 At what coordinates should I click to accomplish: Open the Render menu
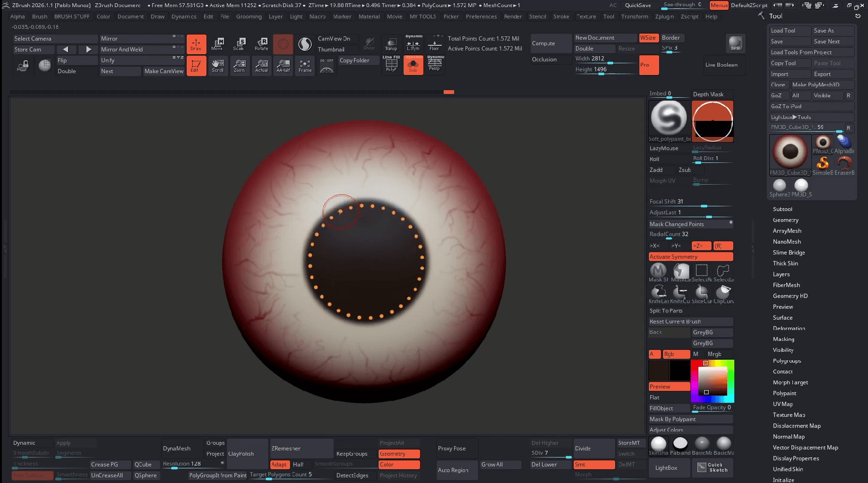[513, 17]
